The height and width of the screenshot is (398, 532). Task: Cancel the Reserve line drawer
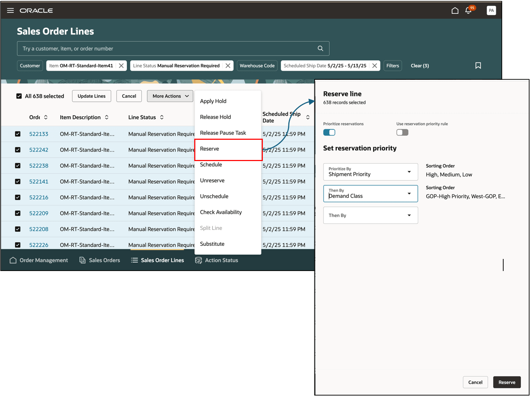[x=475, y=382]
